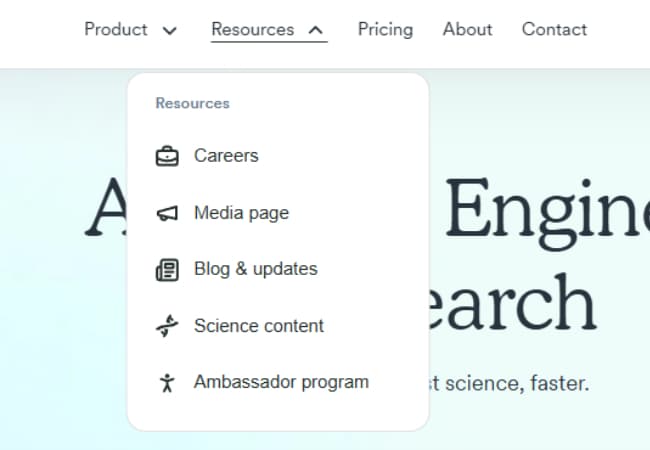This screenshot has height=450, width=650.
Task: Click the briefcase icon beside Careers
Action: point(167,156)
